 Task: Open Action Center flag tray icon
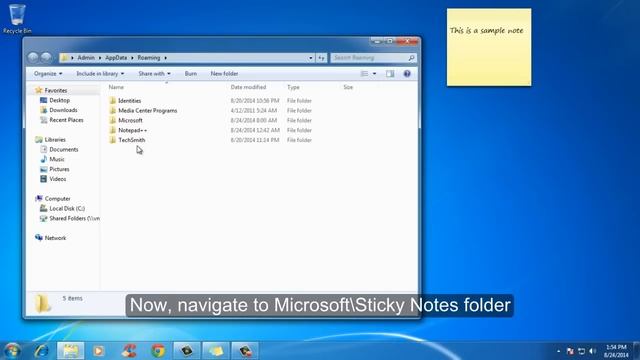tap(570, 351)
